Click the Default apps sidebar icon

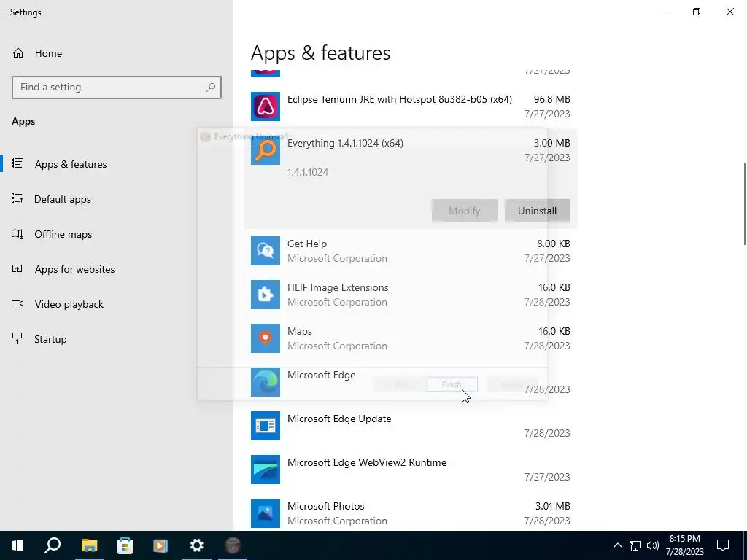tap(18, 198)
